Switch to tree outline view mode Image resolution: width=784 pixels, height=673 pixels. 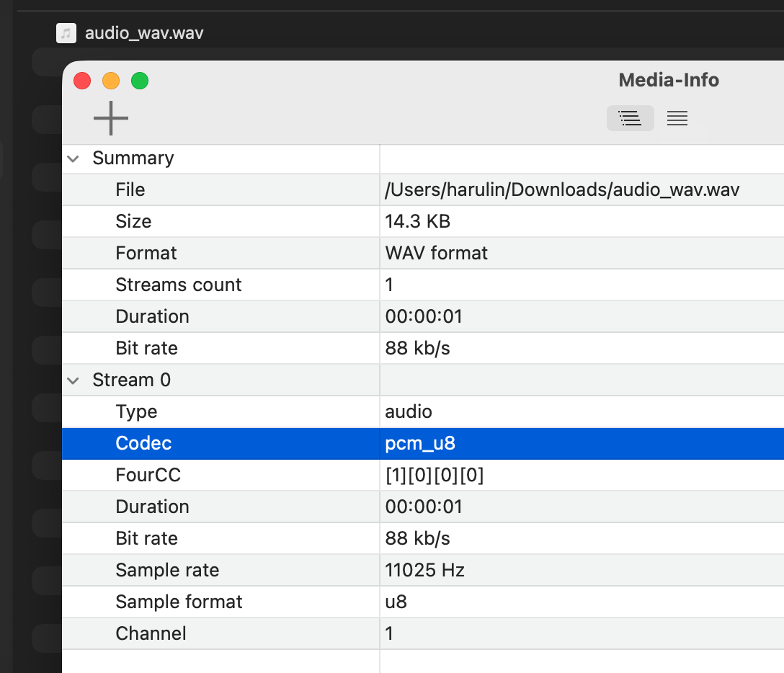click(x=630, y=118)
